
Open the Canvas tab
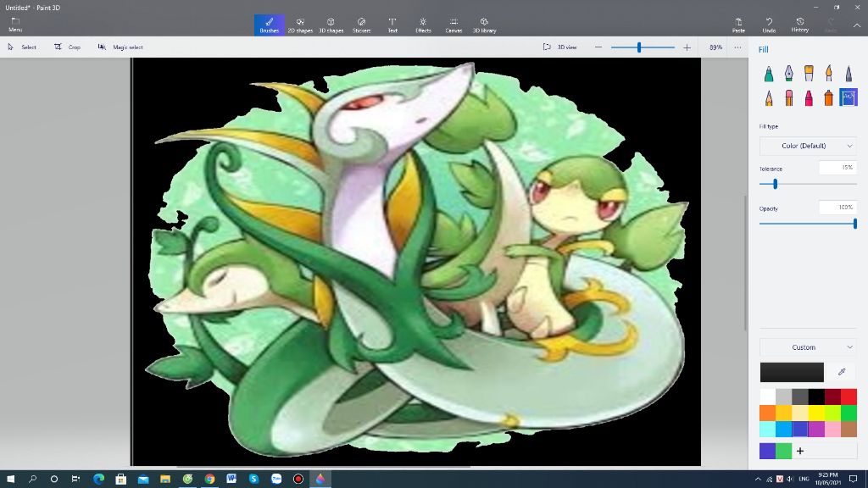coord(453,25)
